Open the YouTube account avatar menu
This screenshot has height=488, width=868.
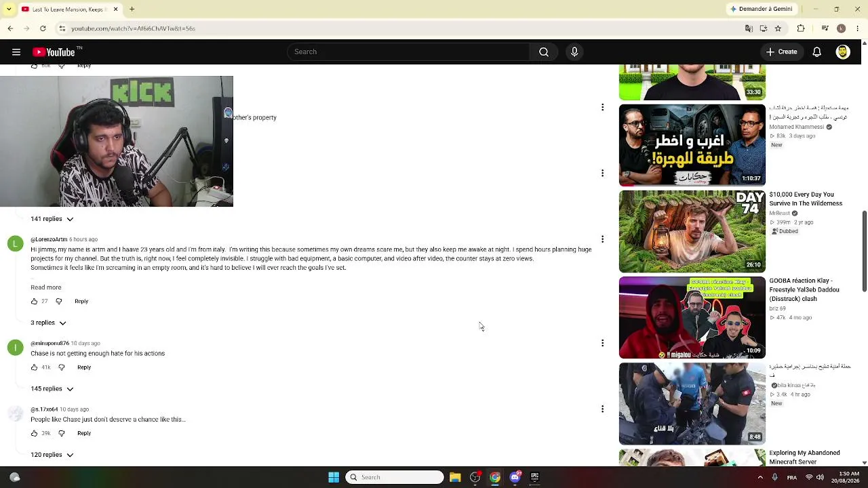point(843,52)
